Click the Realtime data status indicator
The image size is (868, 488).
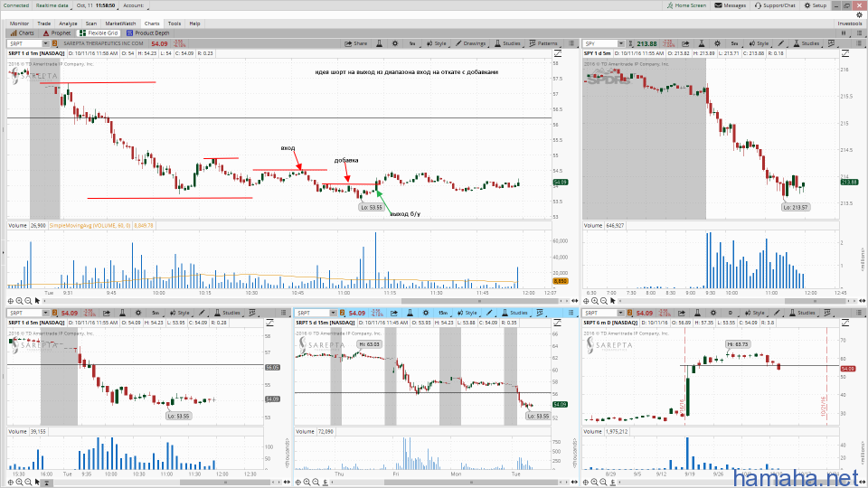coord(52,5)
